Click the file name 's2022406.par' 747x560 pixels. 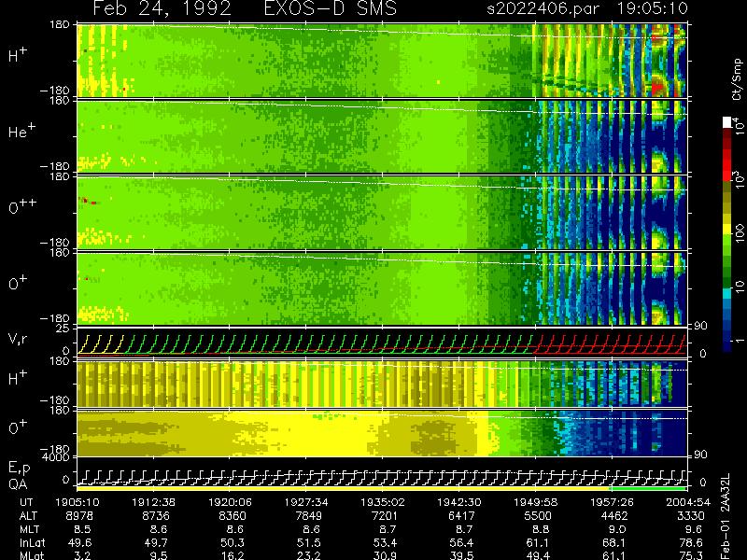[x=543, y=8]
